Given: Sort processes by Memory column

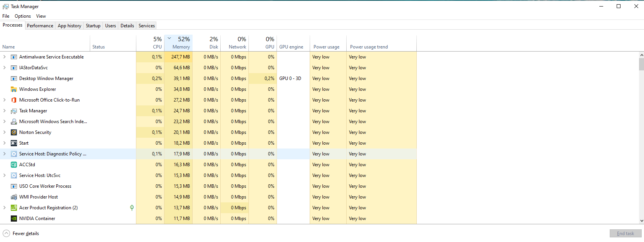Looking at the screenshot, I should point(178,43).
